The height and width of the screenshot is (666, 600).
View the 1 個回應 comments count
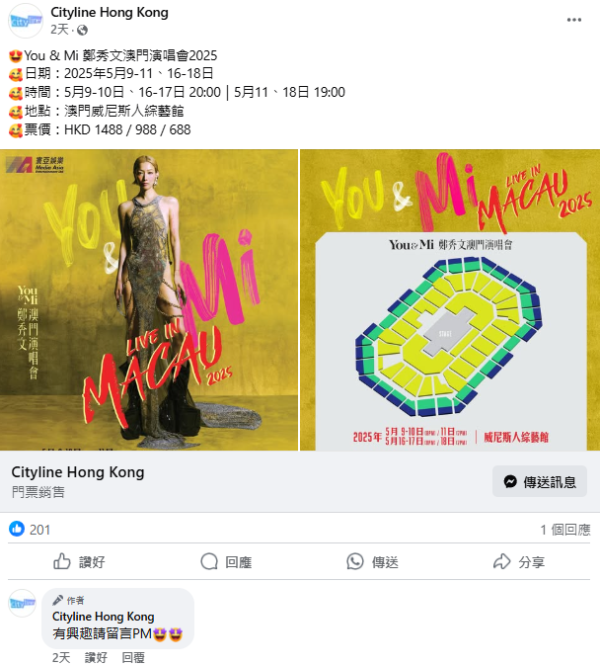pyautogui.click(x=565, y=530)
